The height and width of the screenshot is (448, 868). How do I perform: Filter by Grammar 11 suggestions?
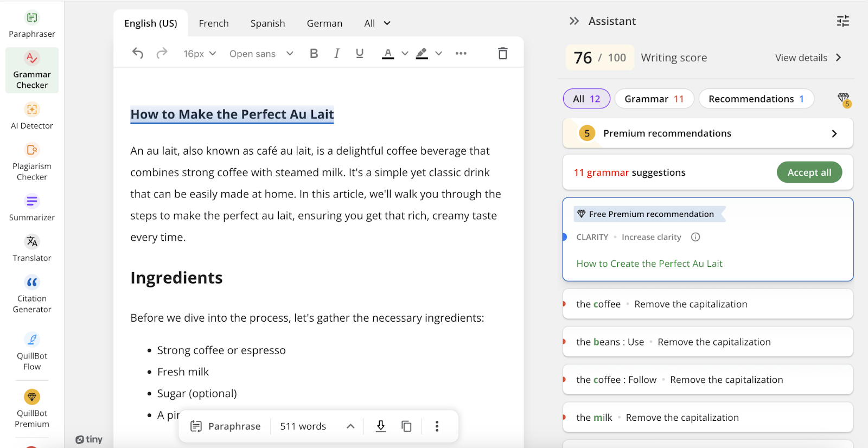654,99
